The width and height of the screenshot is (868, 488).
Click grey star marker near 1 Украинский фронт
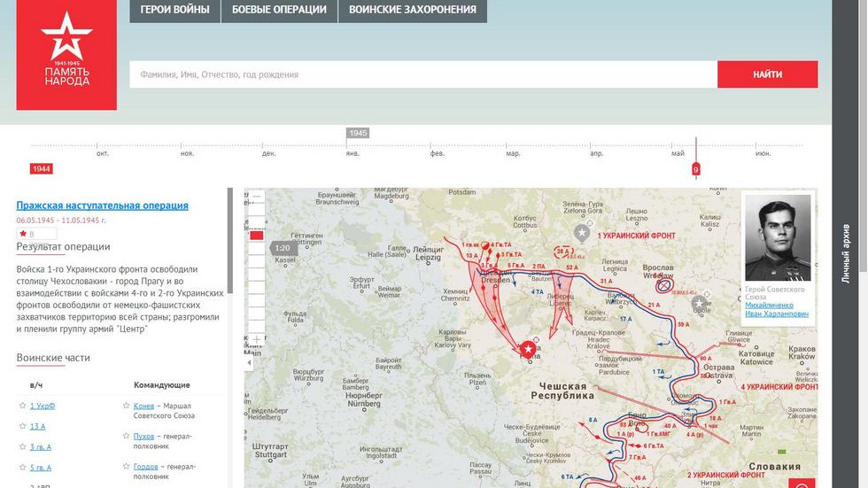pyautogui.click(x=582, y=233)
